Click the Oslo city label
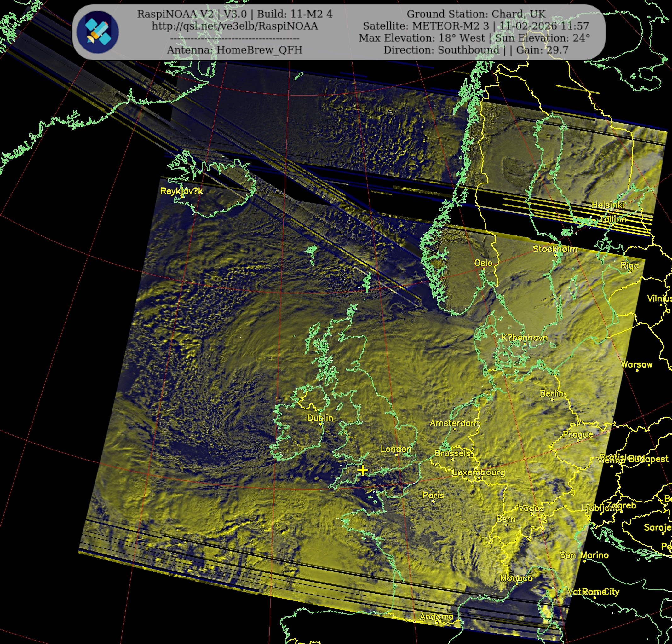Viewport: 672px width, 644px height. coord(483,263)
